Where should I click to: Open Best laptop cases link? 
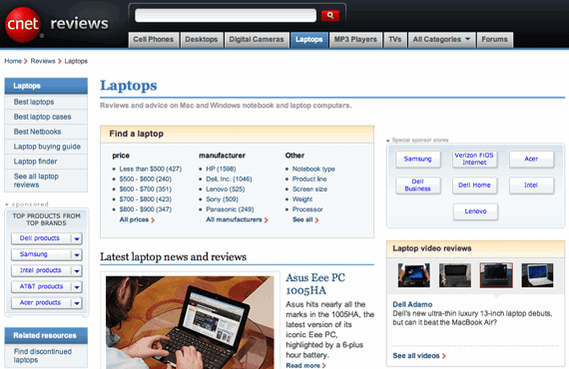tap(42, 117)
